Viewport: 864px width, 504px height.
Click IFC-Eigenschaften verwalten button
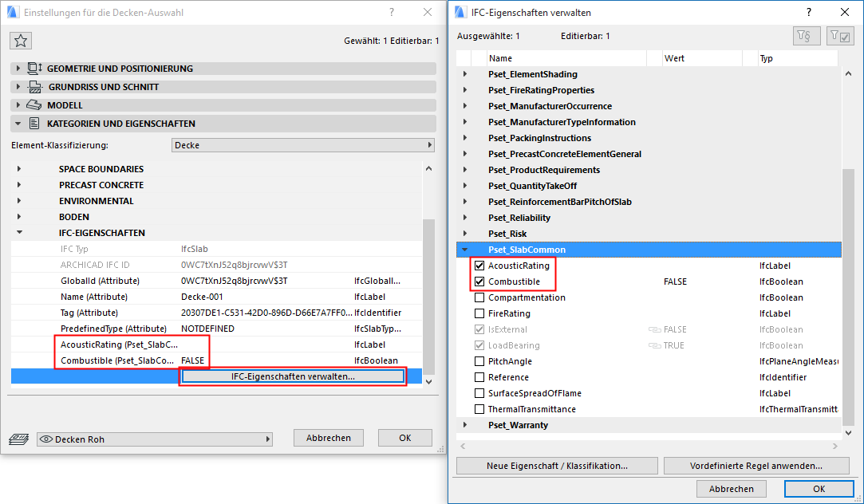(x=293, y=376)
